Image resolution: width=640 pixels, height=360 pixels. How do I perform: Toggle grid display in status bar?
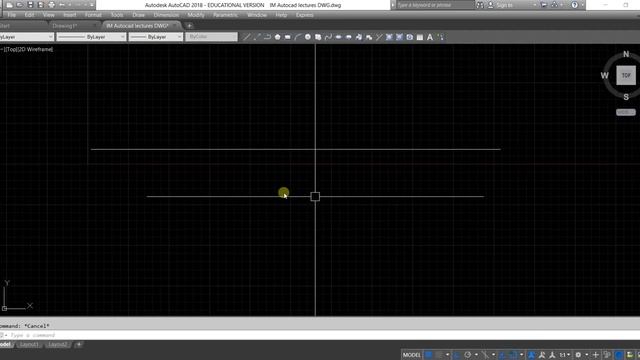[429, 355]
